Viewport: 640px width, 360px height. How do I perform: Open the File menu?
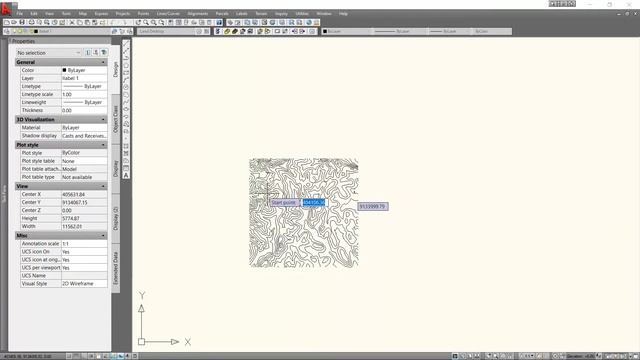[19, 13]
